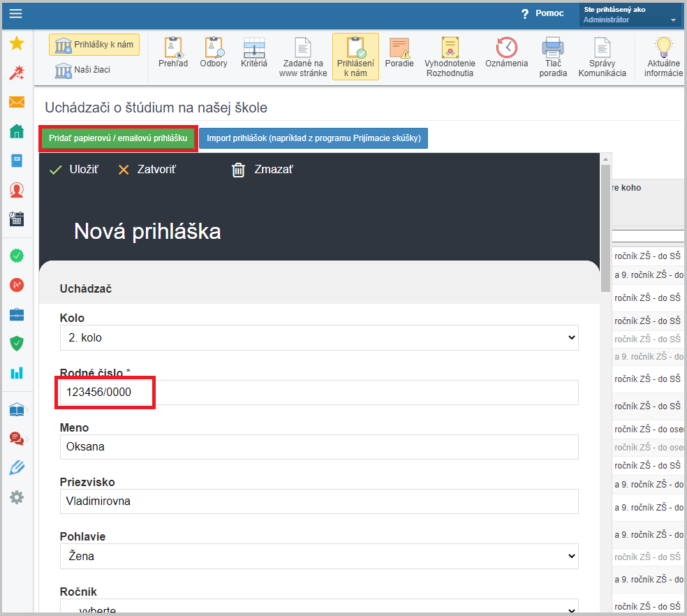Select the magic wand sidebar icon
687x616 pixels.
coord(17,73)
